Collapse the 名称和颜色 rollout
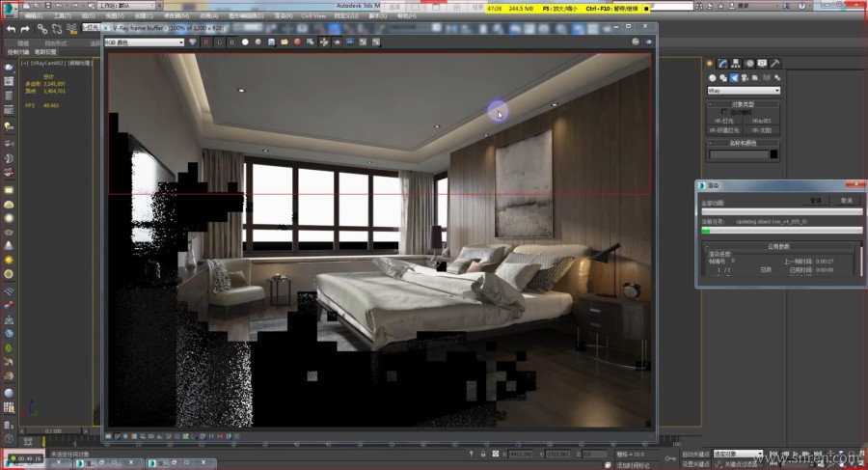The image size is (868, 470). (743, 143)
